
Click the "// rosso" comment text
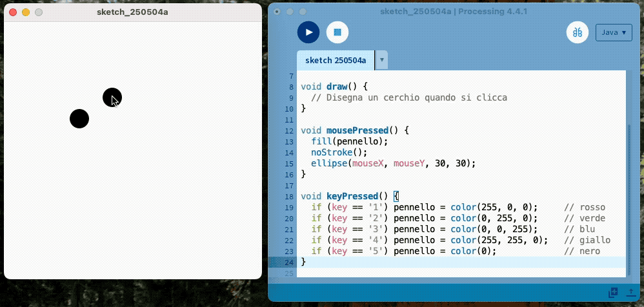[x=585, y=207]
